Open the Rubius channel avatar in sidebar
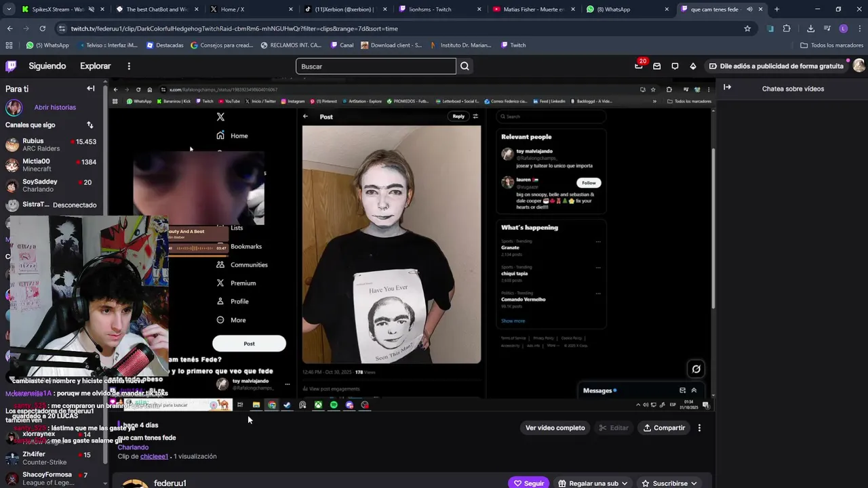 [12, 144]
